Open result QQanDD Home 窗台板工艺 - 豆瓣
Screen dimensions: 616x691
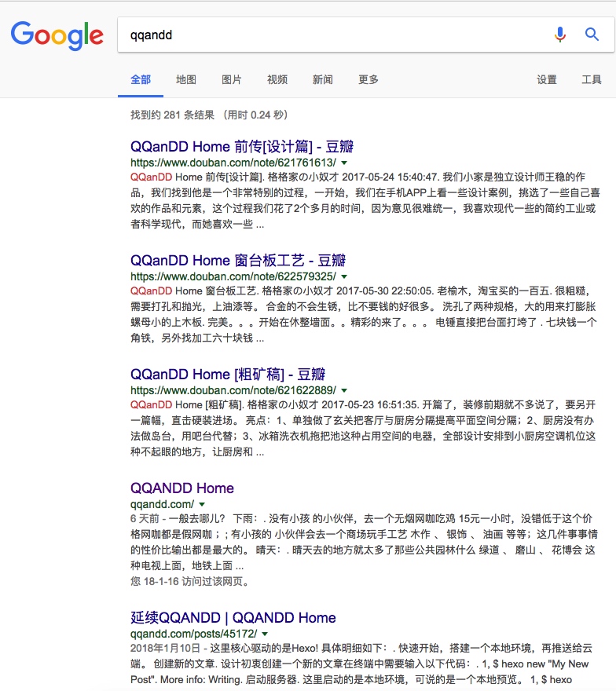(238, 260)
